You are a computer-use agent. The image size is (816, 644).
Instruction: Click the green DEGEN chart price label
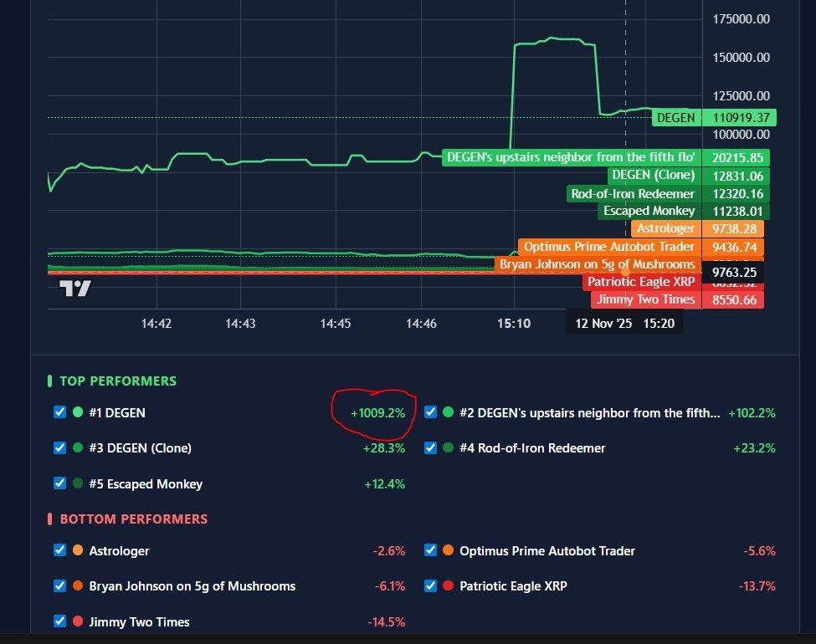(x=675, y=118)
